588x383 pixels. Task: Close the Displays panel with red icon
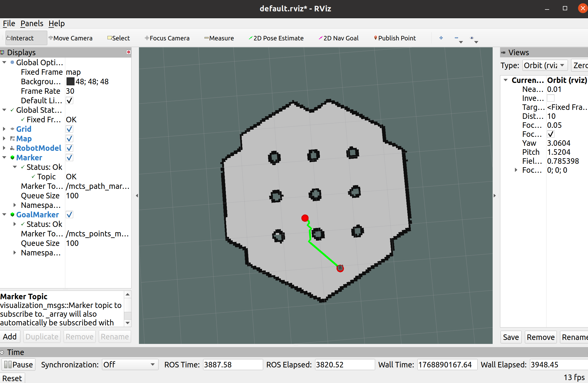pyautogui.click(x=129, y=52)
